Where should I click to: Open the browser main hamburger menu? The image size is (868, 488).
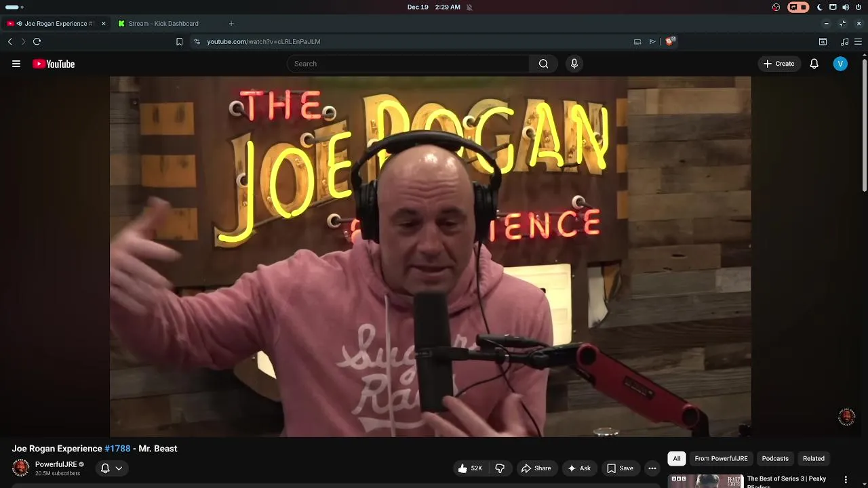tap(858, 41)
